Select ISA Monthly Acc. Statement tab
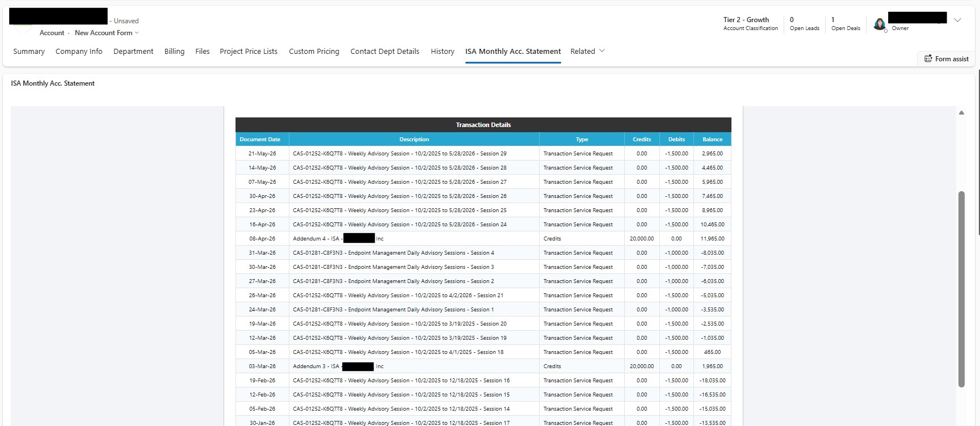Screen dimensions: 980x426 coord(513,51)
